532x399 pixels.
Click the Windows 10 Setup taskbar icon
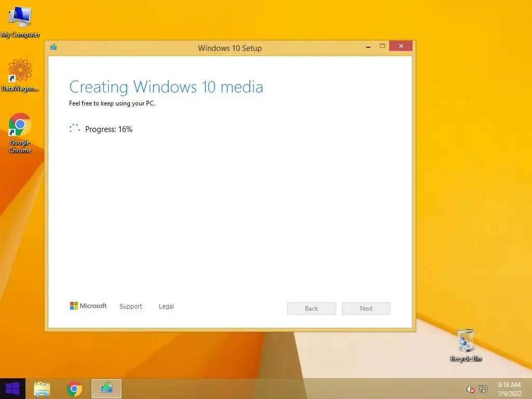[107, 389]
